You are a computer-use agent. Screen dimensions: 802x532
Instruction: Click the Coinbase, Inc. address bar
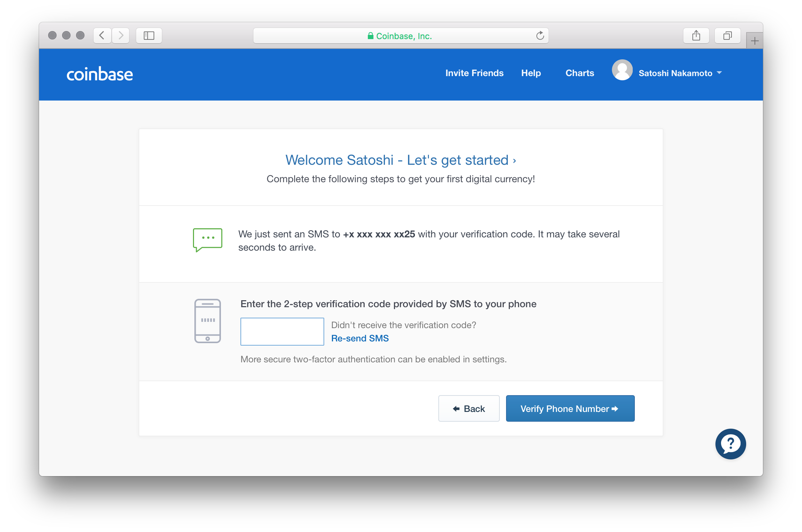pos(401,36)
